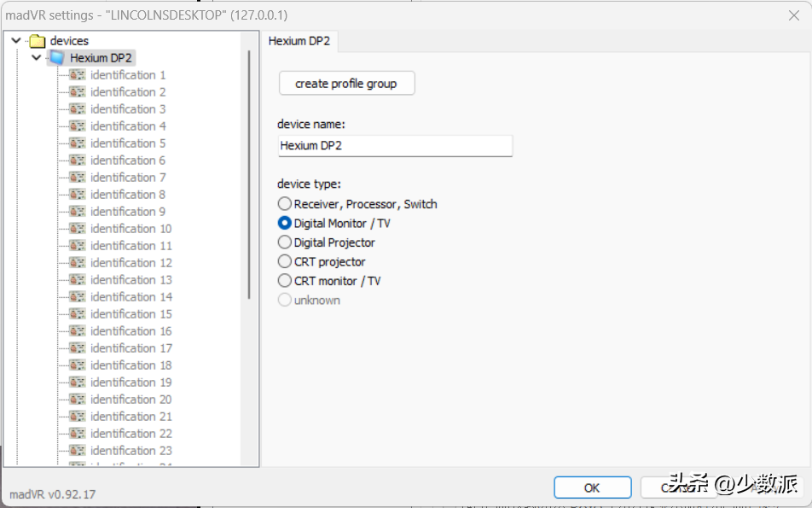Switch to the Hexium DP2 tab

click(299, 41)
